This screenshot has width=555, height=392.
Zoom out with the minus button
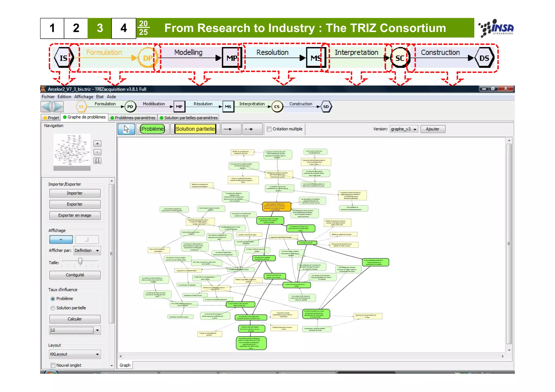click(97, 152)
